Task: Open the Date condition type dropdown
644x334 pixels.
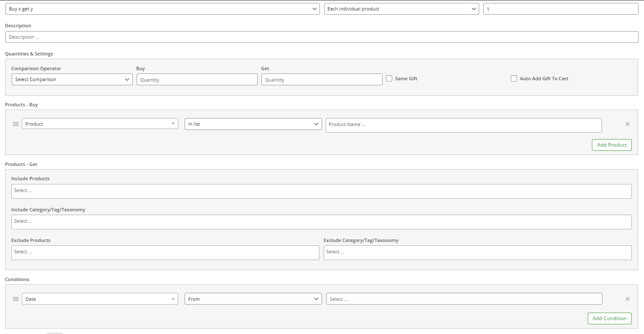Action: tap(100, 299)
